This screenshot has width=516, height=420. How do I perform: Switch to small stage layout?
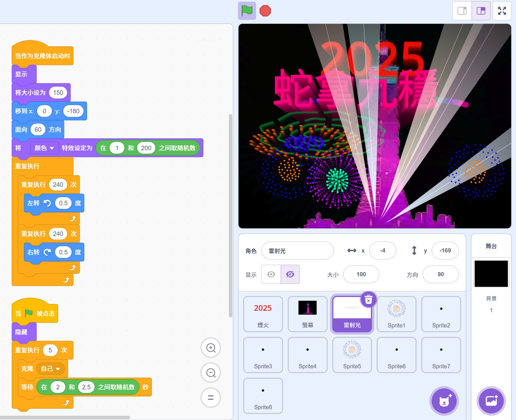pos(462,11)
